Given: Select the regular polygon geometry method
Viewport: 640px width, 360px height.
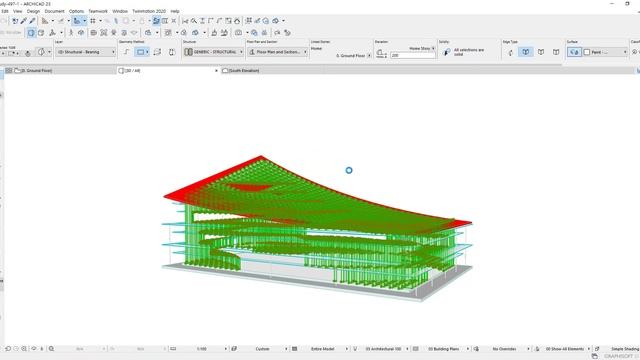Looking at the screenshot, I should tap(172, 52).
